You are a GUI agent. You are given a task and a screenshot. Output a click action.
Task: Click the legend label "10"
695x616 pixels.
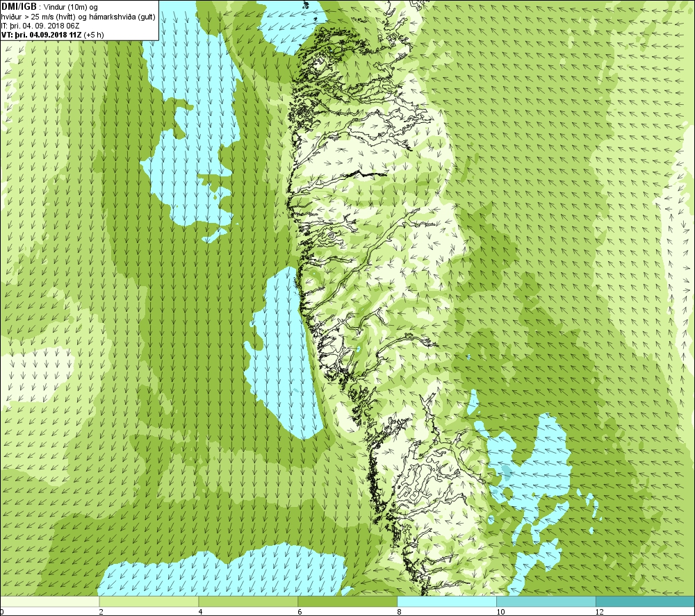[x=500, y=612]
